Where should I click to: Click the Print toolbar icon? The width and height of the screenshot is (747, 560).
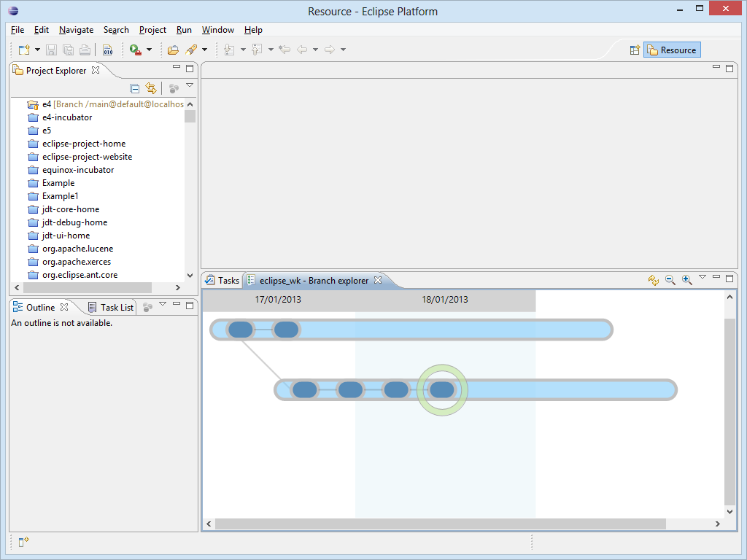tap(85, 50)
